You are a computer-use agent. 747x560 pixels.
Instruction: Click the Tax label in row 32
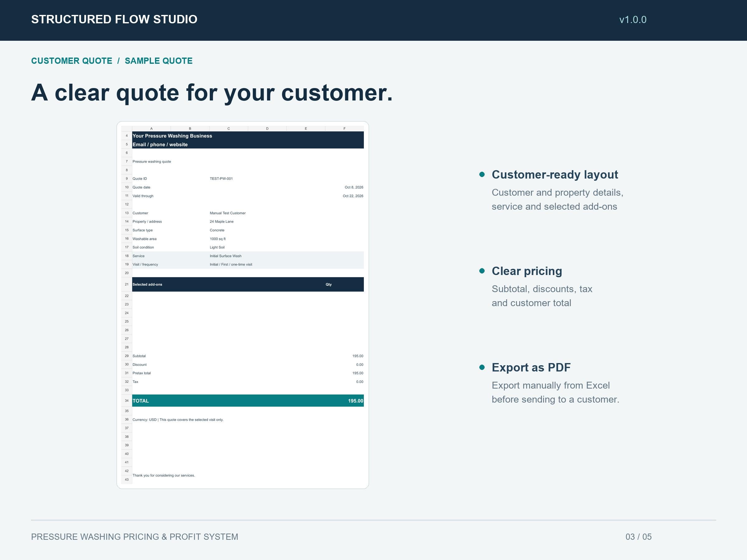[x=135, y=382]
